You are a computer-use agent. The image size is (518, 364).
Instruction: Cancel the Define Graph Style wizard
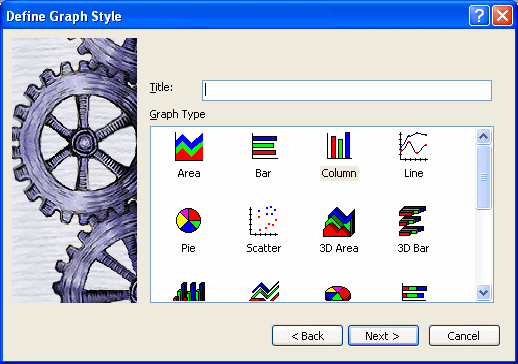[x=464, y=336]
